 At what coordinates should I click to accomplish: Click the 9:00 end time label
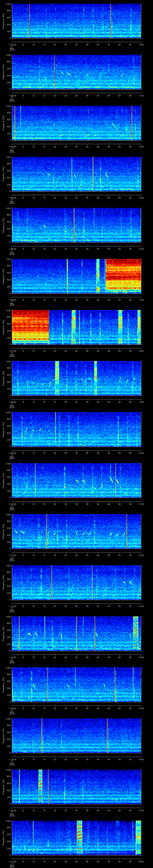(x=141, y=402)
